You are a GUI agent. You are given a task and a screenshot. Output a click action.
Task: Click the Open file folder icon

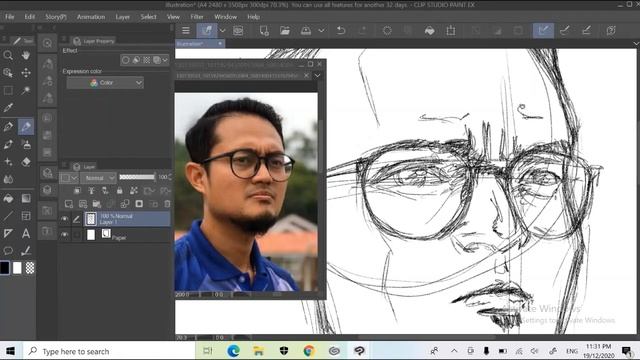(285, 31)
